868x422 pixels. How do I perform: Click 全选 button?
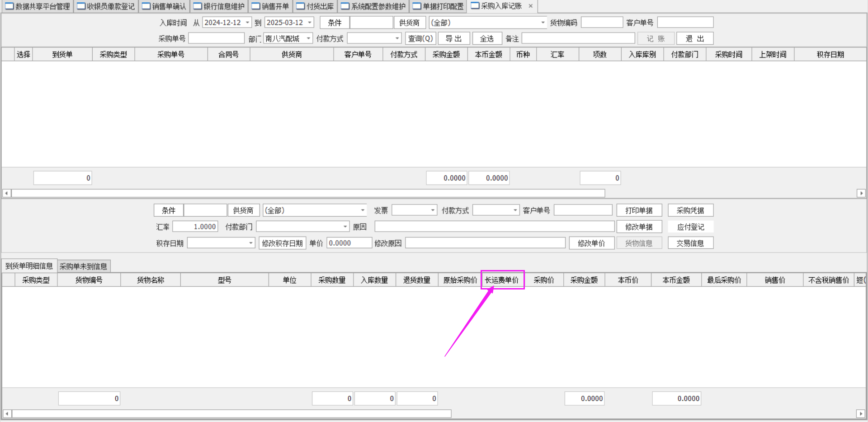pyautogui.click(x=487, y=39)
